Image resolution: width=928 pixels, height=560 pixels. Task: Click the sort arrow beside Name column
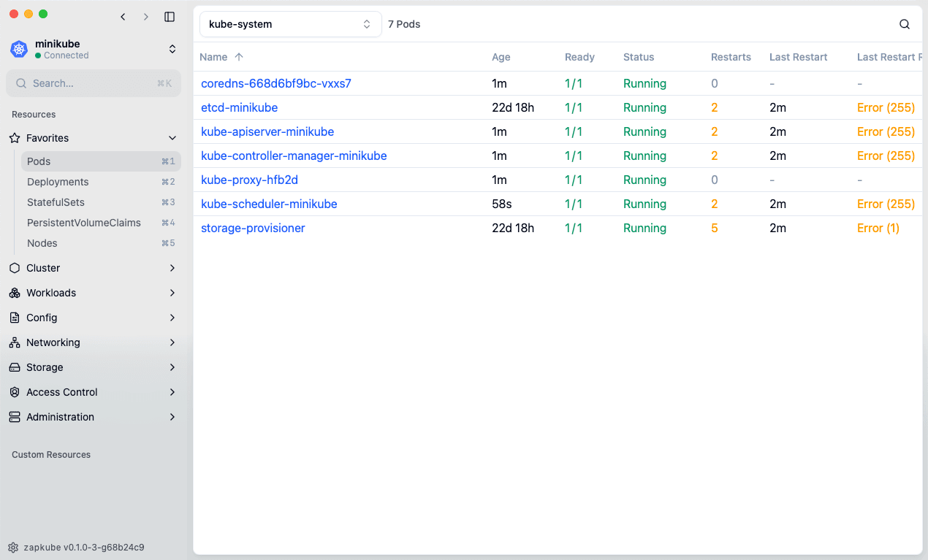(x=239, y=57)
